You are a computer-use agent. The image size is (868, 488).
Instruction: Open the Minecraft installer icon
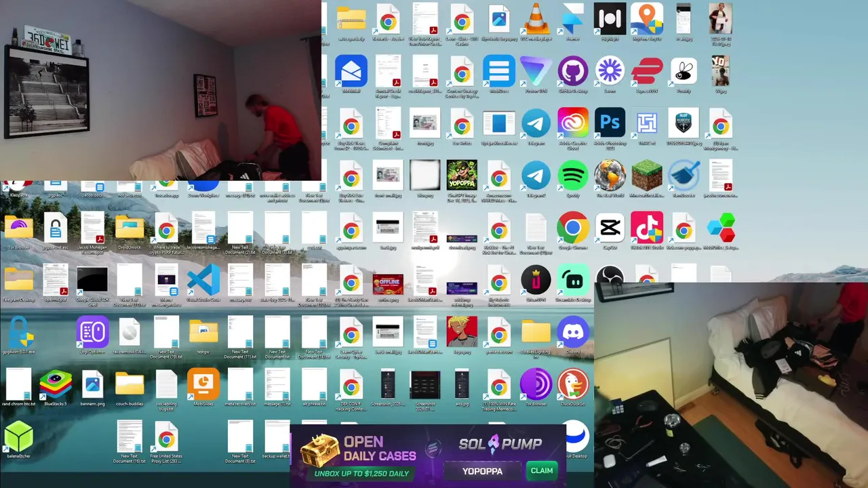coord(646,176)
